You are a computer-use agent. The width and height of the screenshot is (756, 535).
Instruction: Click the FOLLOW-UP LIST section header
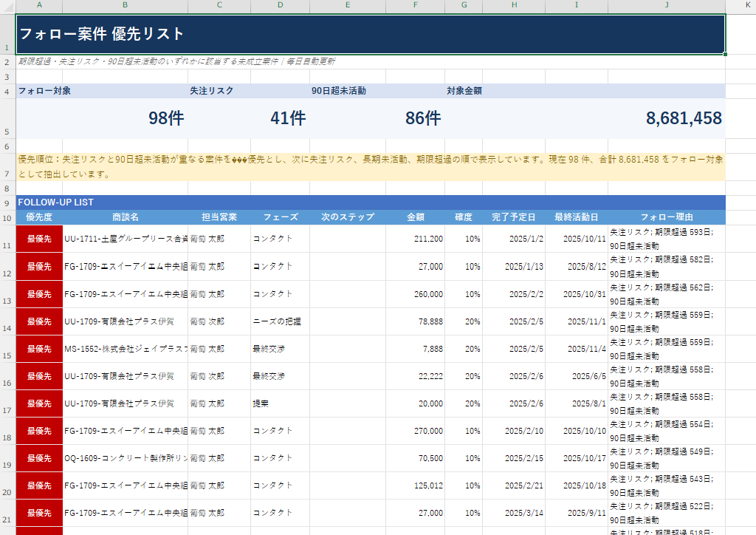tap(371, 202)
